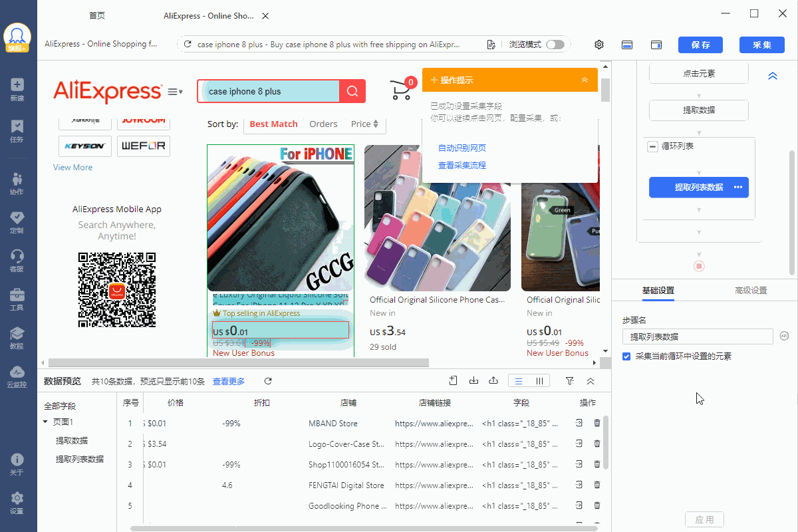Open the 任务 task list
The height and width of the screenshot is (532, 798).
pyautogui.click(x=17, y=130)
